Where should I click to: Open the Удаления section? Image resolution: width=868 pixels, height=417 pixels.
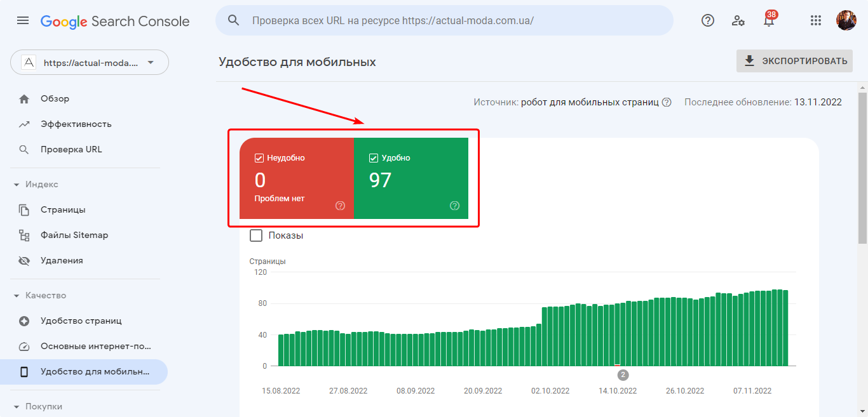click(x=84, y=261)
